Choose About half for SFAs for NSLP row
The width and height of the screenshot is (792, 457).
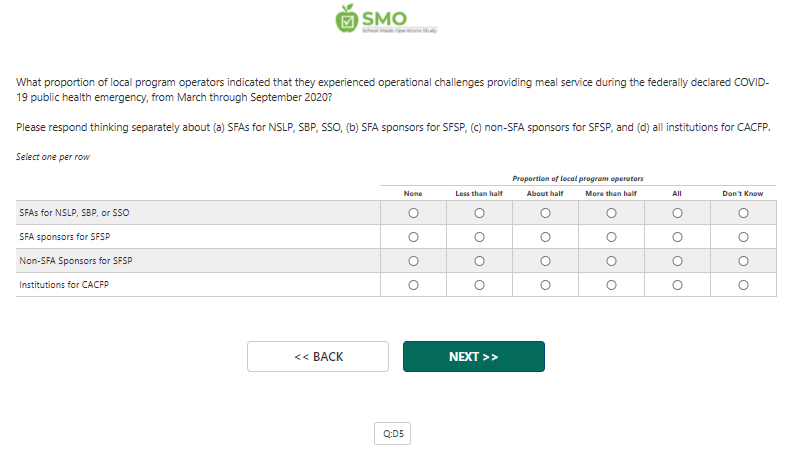tap(545, 213)
